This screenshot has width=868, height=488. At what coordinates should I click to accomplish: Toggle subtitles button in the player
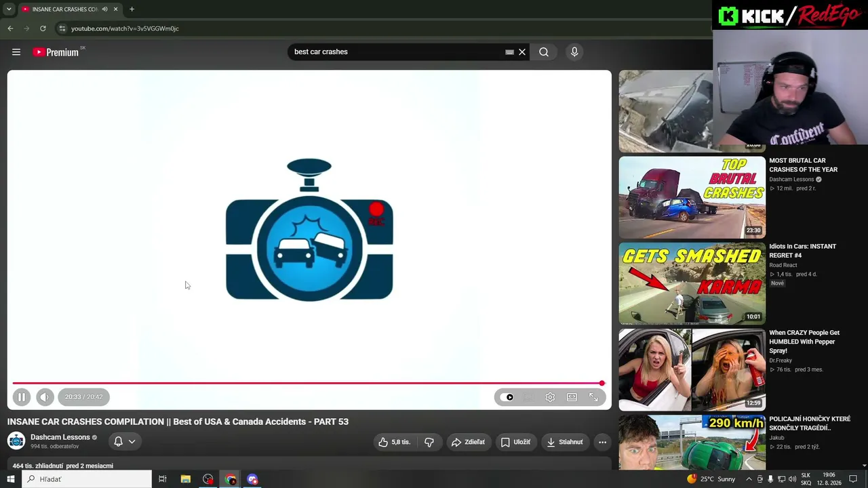coord(528,397)
